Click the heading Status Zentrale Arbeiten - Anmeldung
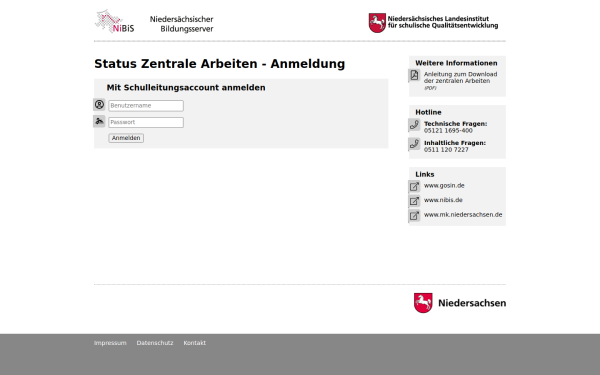 [x=220, y=64]
